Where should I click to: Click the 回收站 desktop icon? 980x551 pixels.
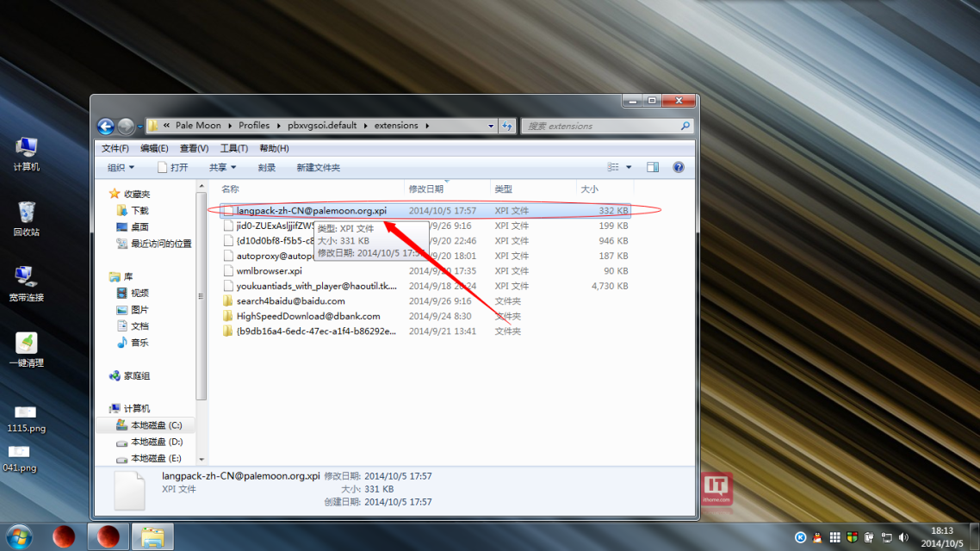(26, 219)
